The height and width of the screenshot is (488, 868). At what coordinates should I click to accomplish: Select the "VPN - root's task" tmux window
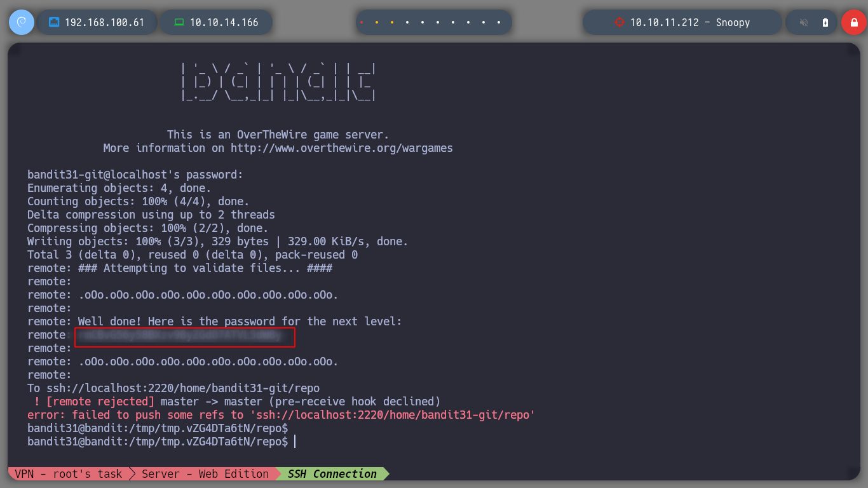coord(69,474)
